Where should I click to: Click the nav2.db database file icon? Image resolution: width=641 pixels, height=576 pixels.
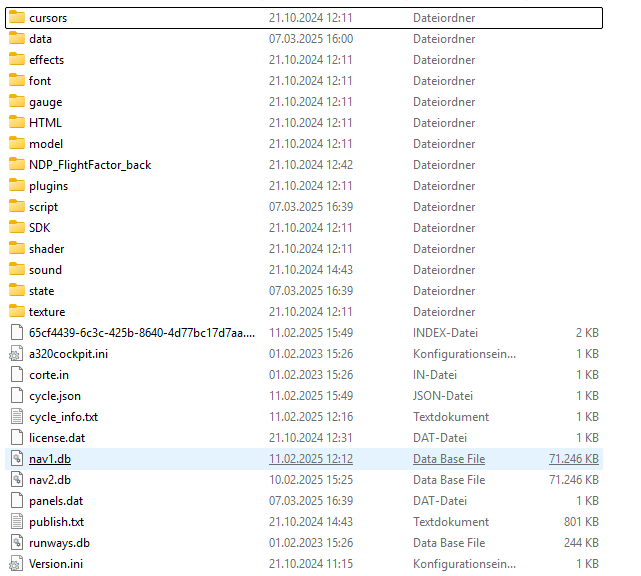(17, 480)
